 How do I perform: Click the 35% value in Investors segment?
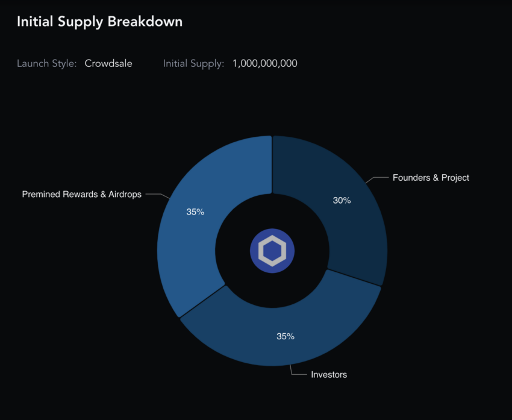coord(286,336)
